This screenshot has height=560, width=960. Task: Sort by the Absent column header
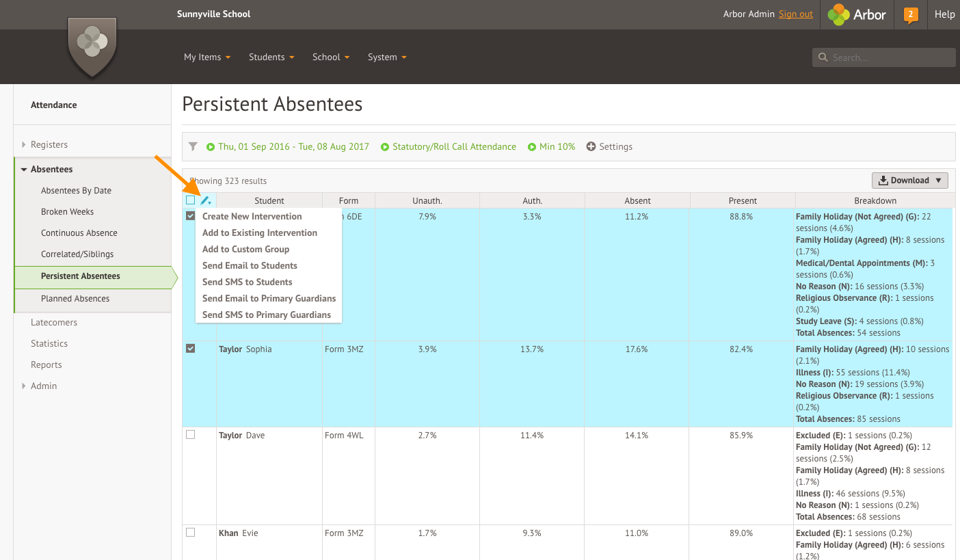coord(637,201)
